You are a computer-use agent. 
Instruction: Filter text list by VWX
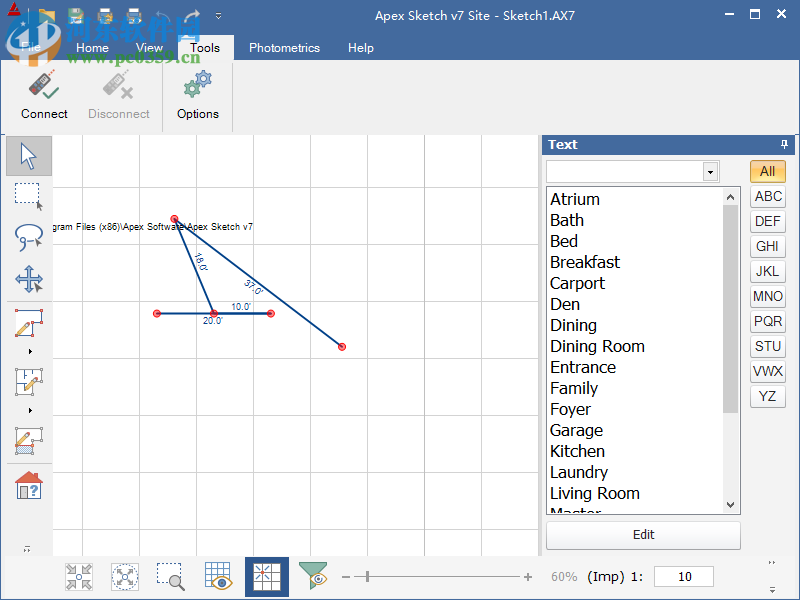(767, 371)
